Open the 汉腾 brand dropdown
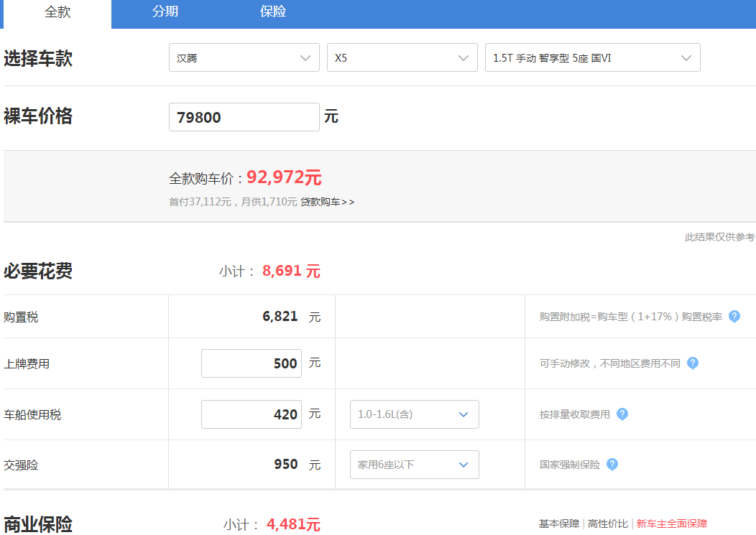The height and width of the screenshot is (535, 756). tap(244, 58)
